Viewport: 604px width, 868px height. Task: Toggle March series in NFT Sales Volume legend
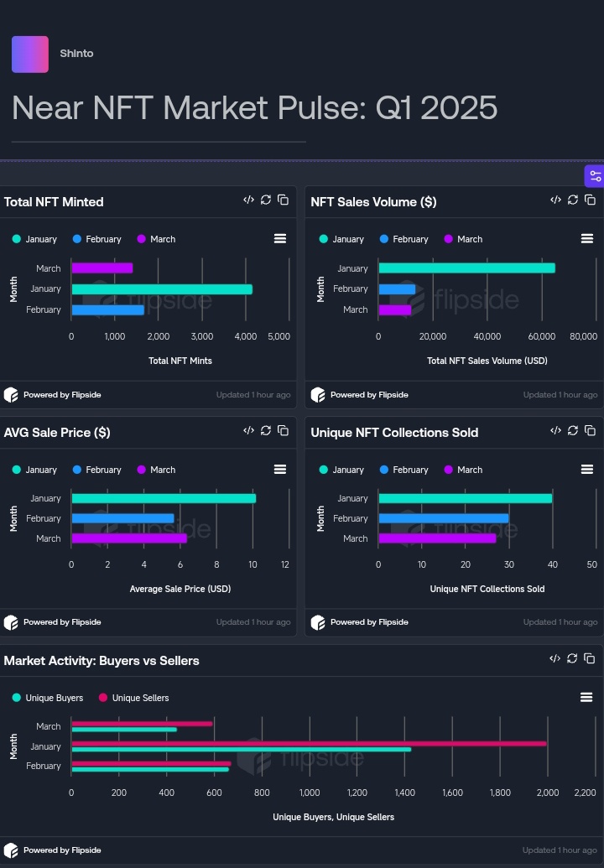pos(463,239)
